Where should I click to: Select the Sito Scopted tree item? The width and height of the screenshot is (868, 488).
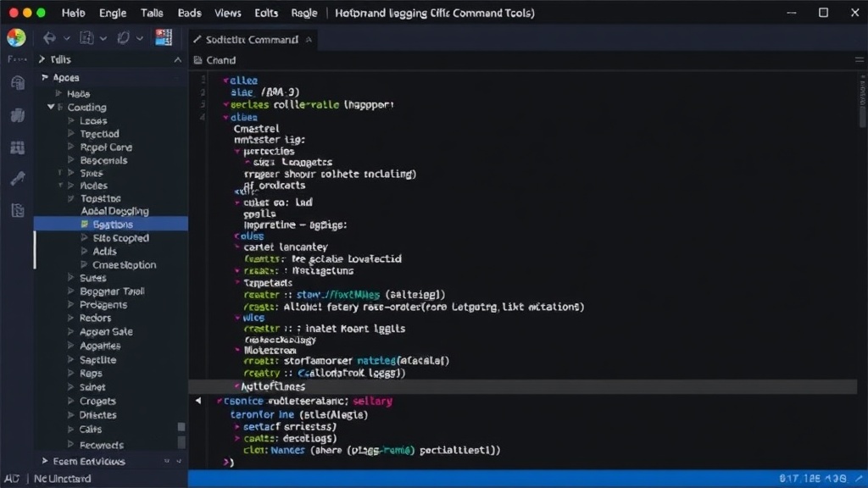[121, 238]
